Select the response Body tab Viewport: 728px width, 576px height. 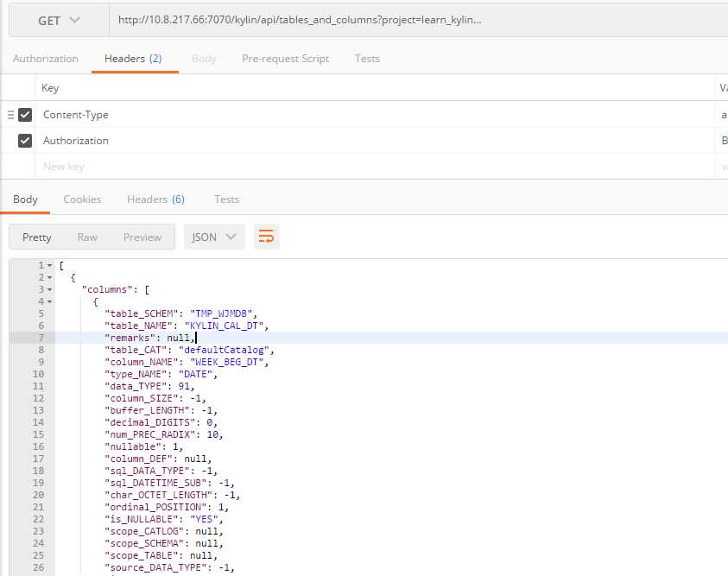[25, 199]
